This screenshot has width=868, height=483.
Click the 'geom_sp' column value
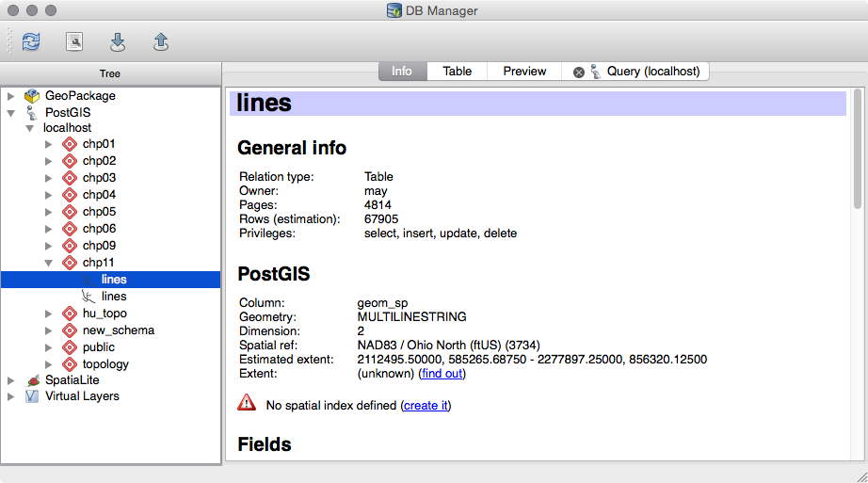(382, 303)
